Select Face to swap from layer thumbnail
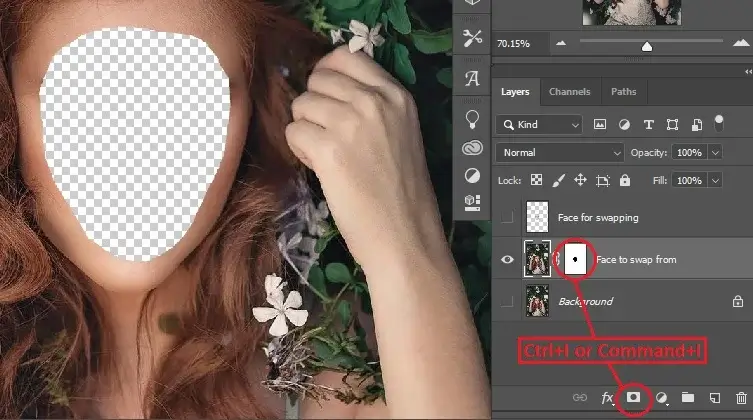The image size is (753, 420). click(537, 259)
